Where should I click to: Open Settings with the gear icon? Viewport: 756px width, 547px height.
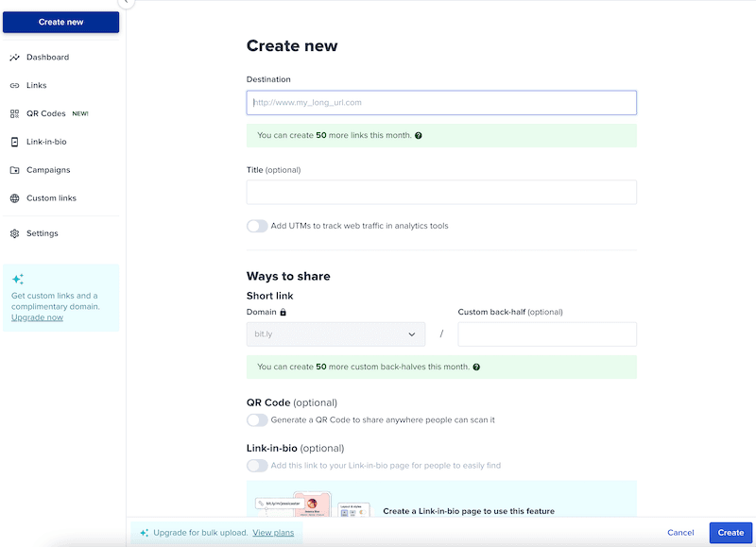(x=17, y=233)
